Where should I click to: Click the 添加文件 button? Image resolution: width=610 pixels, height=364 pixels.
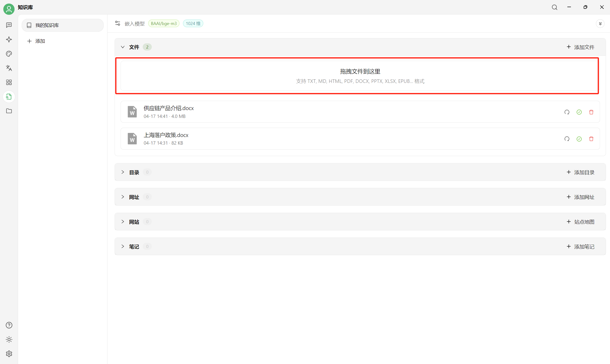[x=580, y=47]
